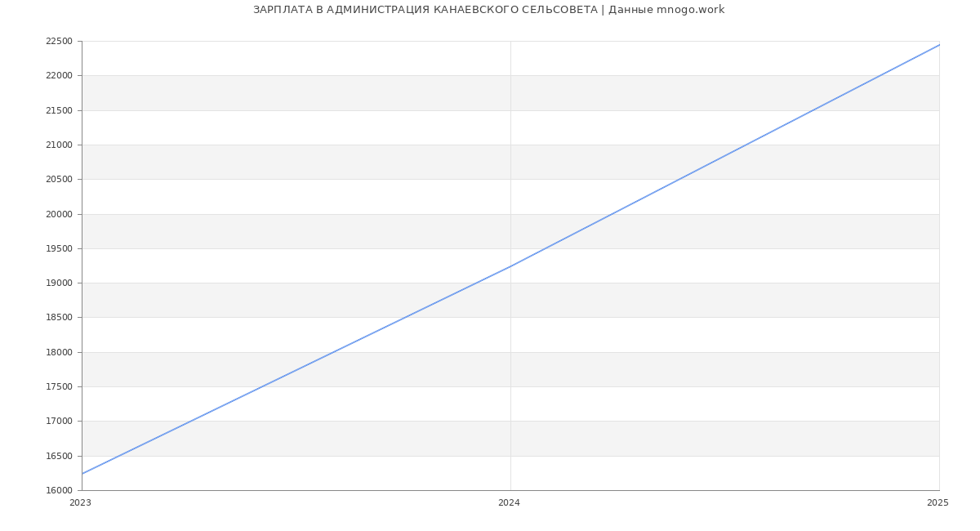Click the 16500 y-axis label
980x531 pixels.
click(x=59, y=457)
